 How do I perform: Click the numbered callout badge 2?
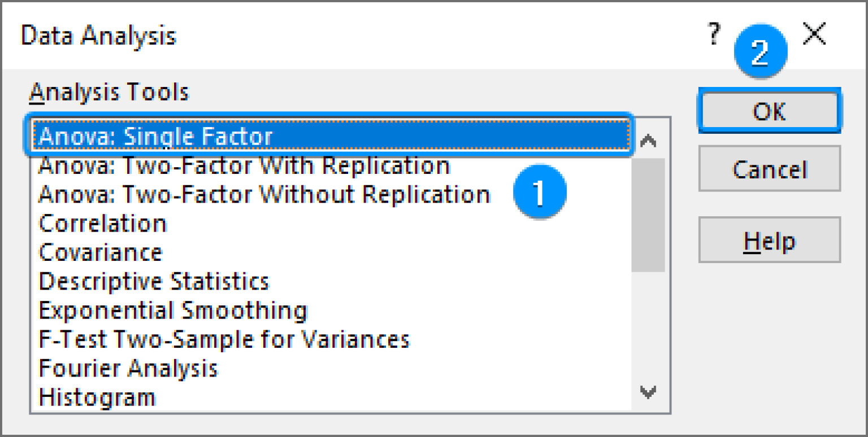point(760,50)
